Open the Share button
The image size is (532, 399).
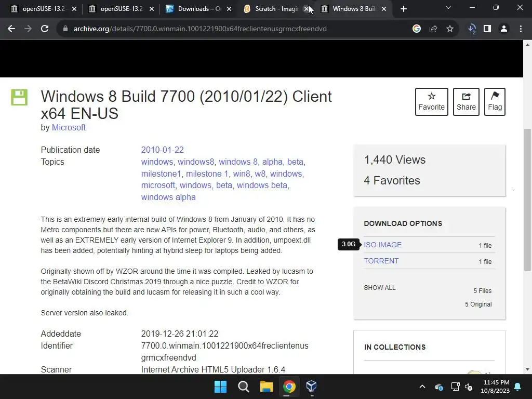pyautogui.click(x=466, y=102)
